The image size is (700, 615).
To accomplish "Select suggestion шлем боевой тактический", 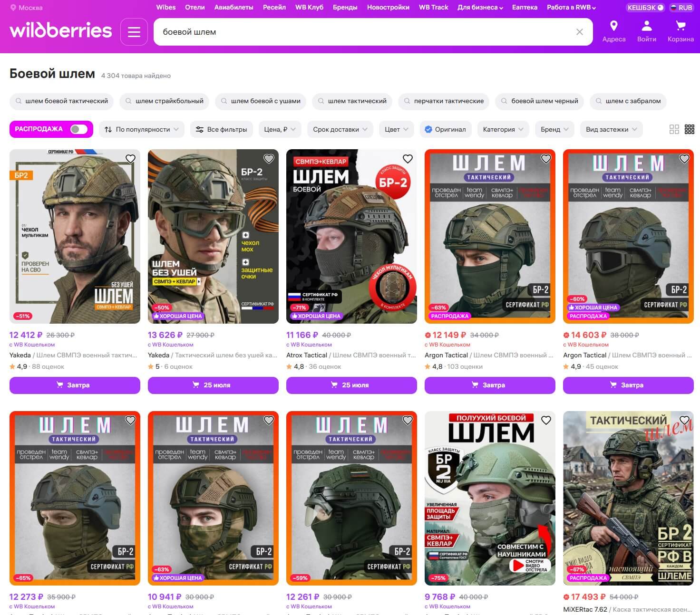I will [x=62, y=101].
